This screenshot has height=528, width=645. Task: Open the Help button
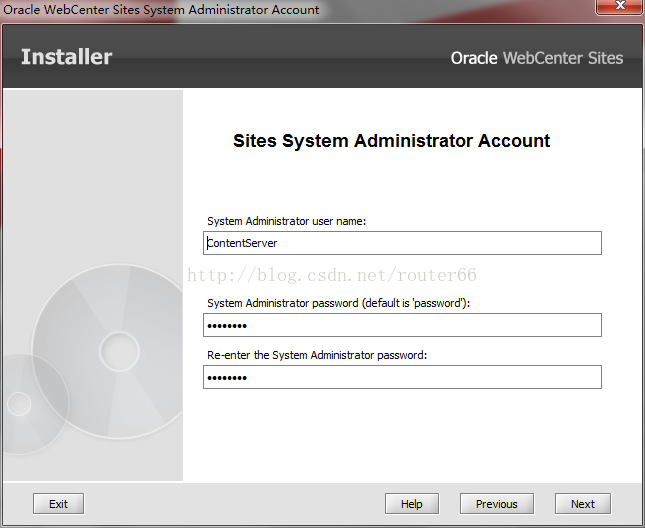[x=412, y=504]
